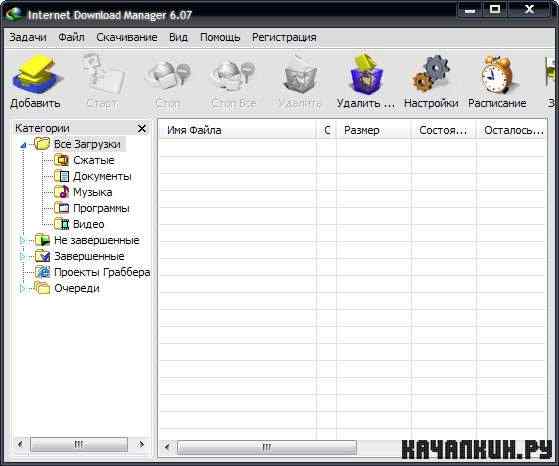Open the Скачивание menu

pos(127,37)
